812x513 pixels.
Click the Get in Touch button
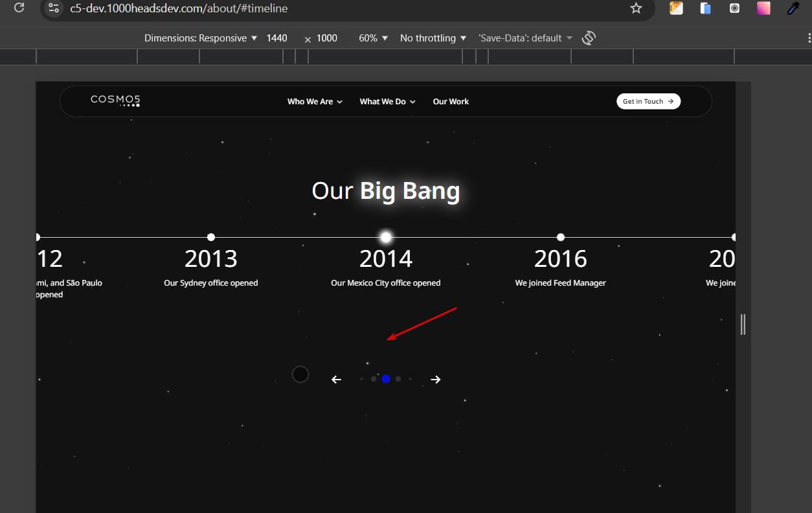point(648,101)
